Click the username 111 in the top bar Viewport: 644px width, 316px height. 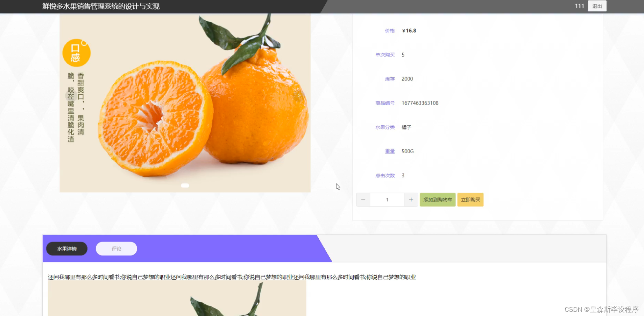click(580, 6)
